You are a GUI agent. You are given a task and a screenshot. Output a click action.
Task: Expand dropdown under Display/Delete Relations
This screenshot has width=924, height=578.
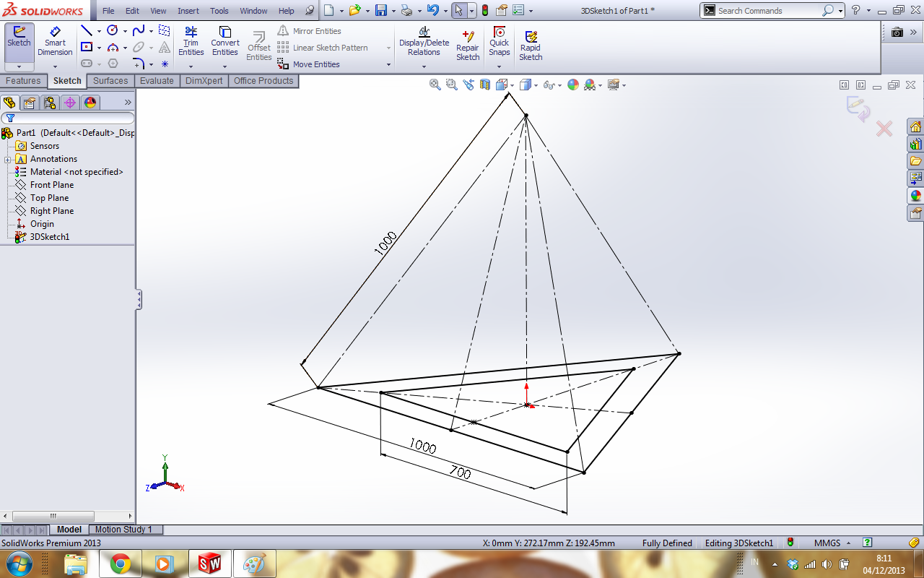coord(424,66)
